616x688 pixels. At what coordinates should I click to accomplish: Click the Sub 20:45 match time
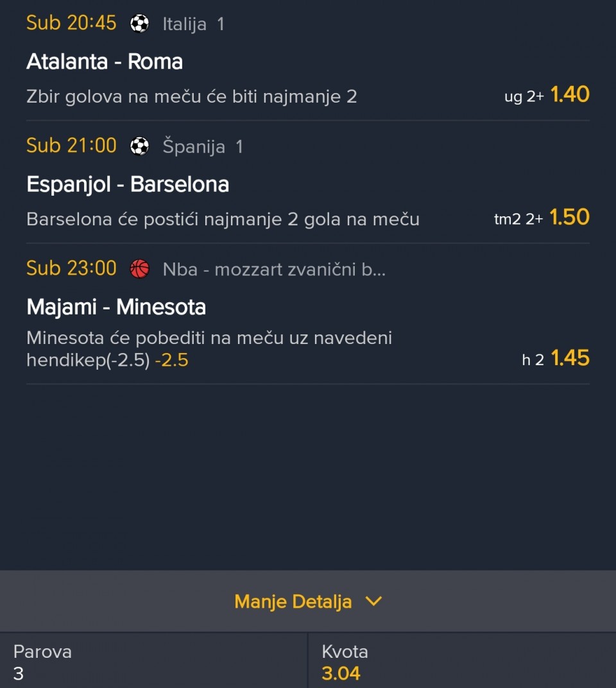[71, 23]
